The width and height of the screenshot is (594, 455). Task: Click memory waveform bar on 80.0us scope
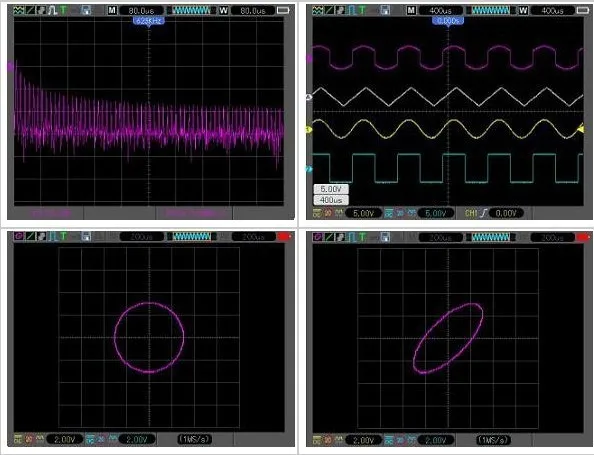pos(192,11)
